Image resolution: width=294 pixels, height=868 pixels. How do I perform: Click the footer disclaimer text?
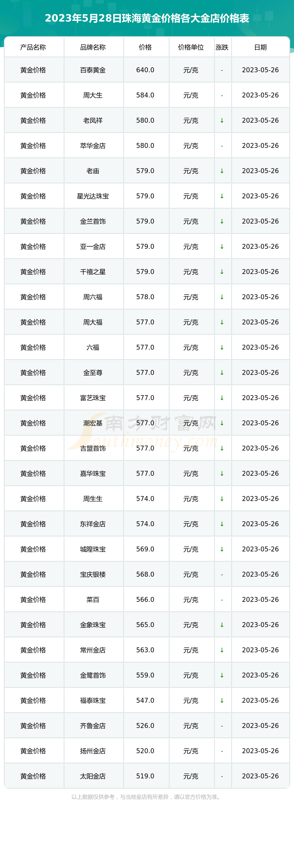(x=147, y=797)
